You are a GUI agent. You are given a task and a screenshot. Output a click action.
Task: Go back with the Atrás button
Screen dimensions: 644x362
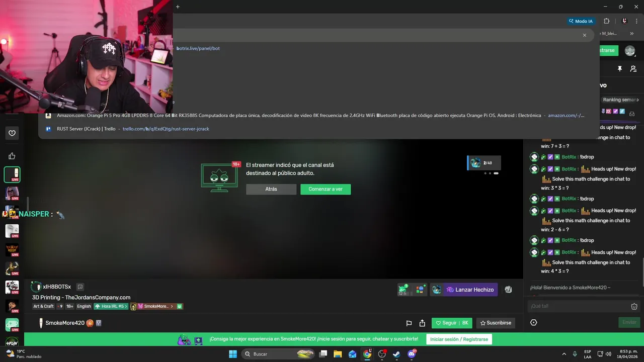pyautogui.click(x=271, y=189)
